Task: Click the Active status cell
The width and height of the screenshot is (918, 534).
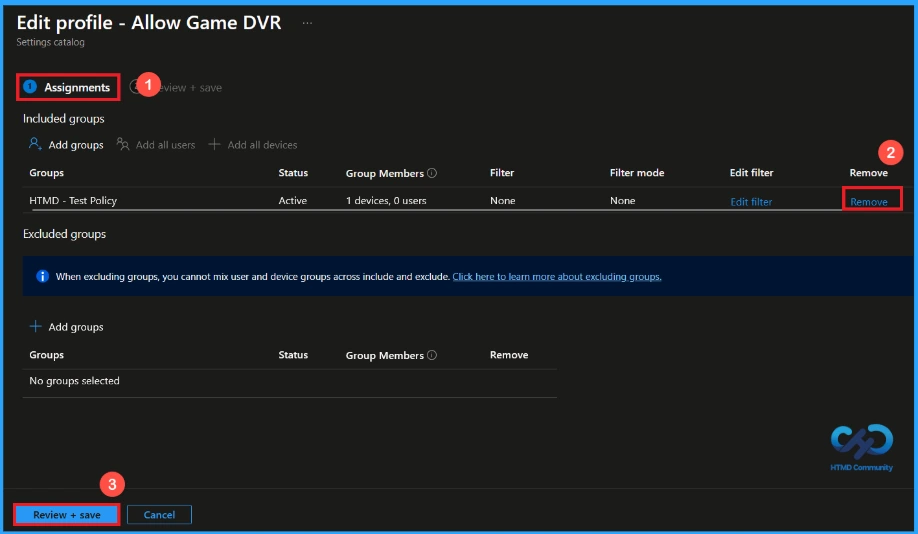Action: pos(293,200)
